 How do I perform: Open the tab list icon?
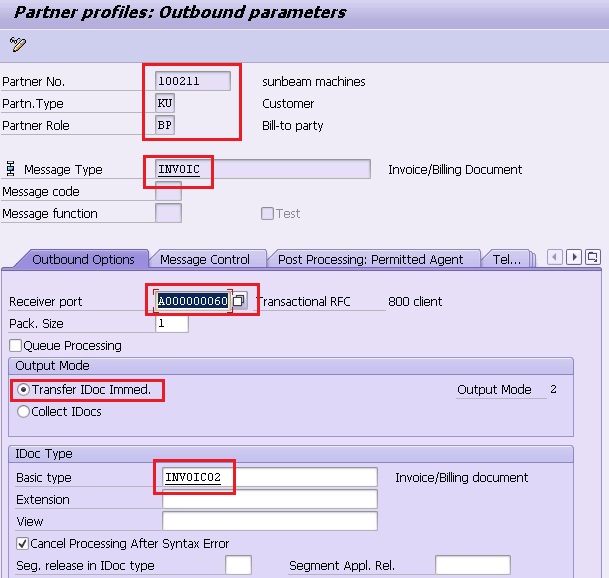click(x=592, y=258)
